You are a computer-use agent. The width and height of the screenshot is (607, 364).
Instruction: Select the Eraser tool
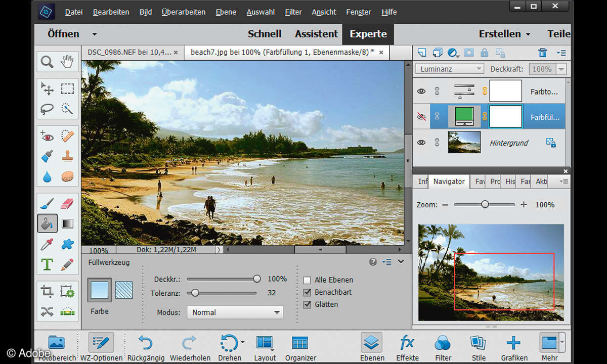[67, 204]
